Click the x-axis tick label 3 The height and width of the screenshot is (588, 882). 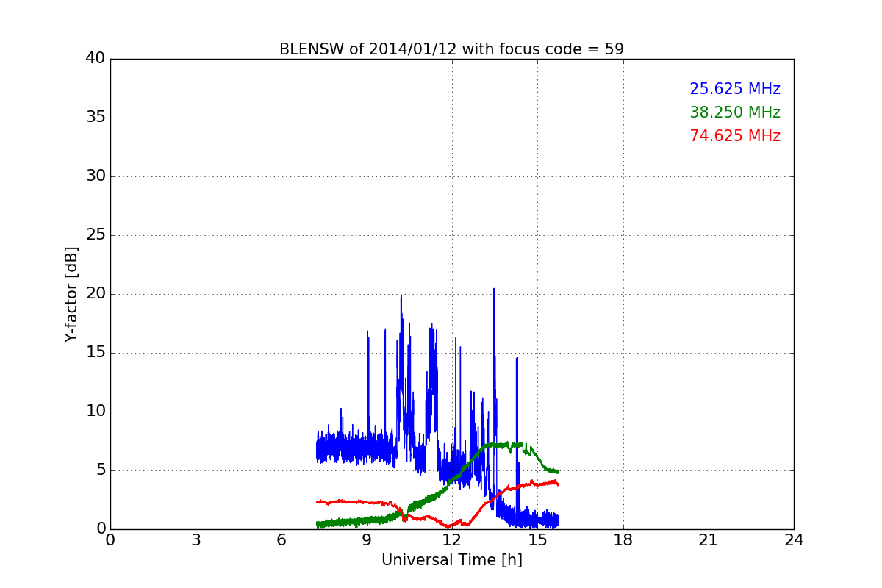click(x=196, y=540)
